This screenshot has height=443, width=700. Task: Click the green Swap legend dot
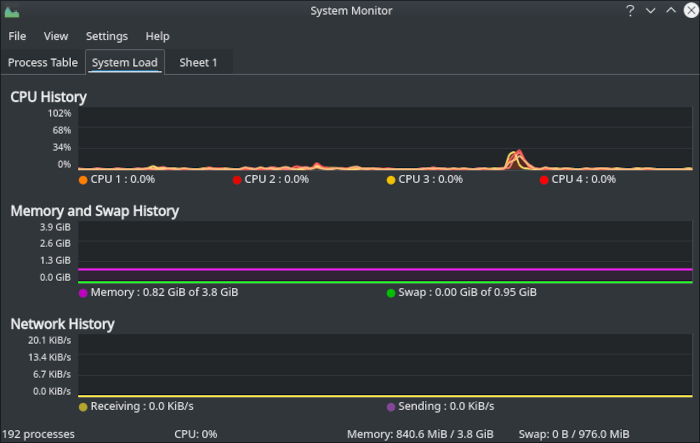(391, 293)
